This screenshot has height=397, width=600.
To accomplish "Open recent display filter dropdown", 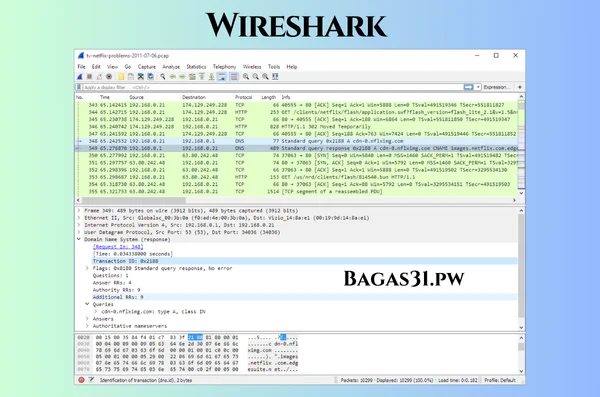I will [478, 87].
